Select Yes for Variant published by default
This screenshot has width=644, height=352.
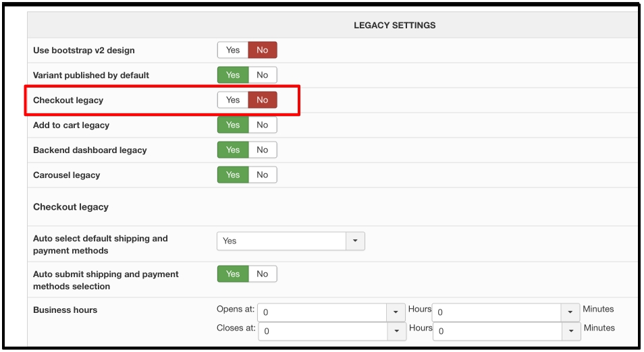(233, 75)
